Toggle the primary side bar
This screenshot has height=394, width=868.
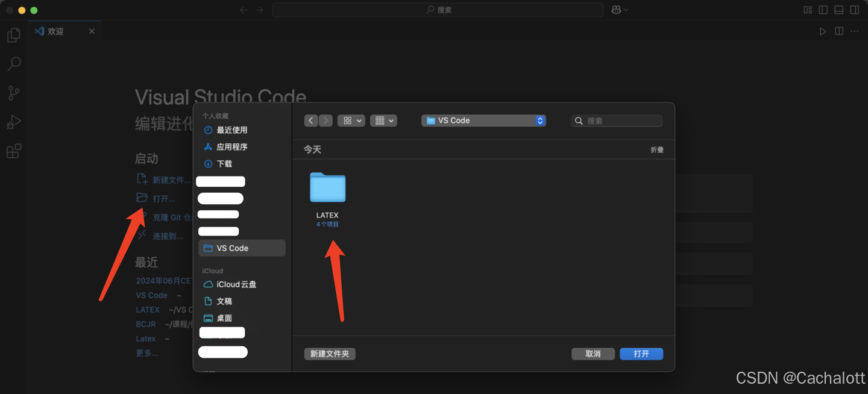pos(823,10)
